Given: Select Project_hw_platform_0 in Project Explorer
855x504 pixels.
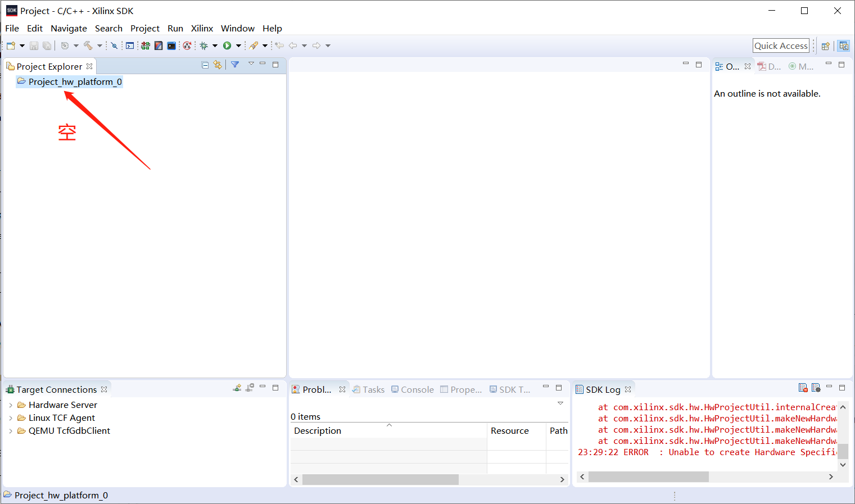Looking at the screenshot, I should (75, 81).
